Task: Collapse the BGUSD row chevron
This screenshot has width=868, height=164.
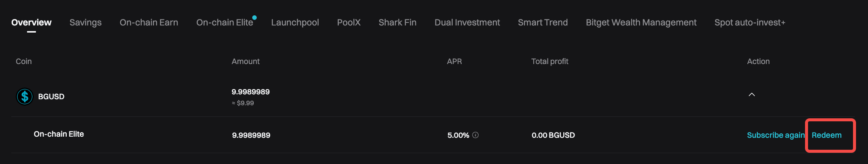Action: tap(751, 95)
